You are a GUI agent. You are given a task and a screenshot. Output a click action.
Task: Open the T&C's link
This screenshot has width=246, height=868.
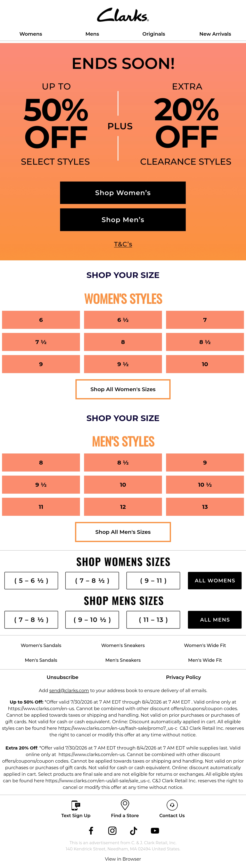(123, 244)
